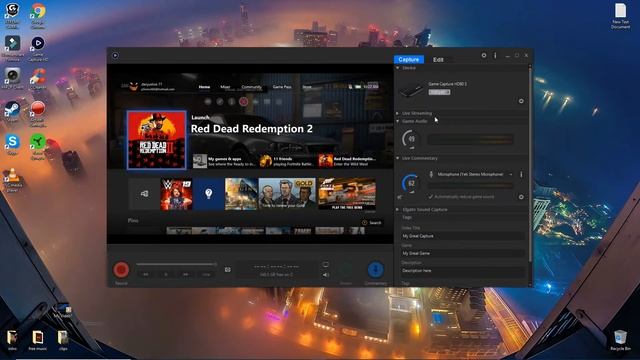Collapse the Device section
Screen dimensions: 640x360
point(398,68)
